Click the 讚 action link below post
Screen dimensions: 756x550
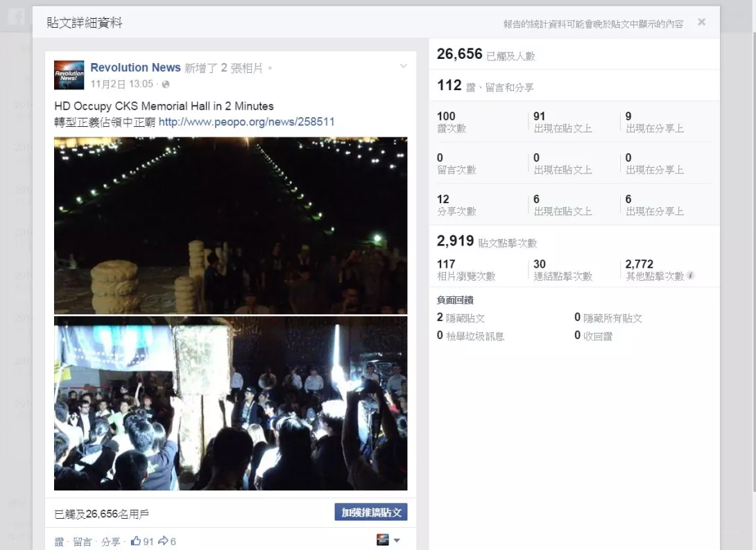[59, 541]
